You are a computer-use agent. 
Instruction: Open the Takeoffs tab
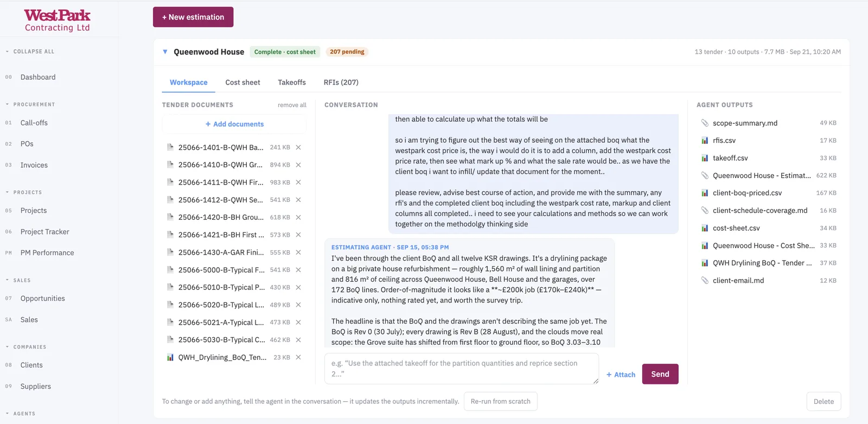tap(292, 83)
